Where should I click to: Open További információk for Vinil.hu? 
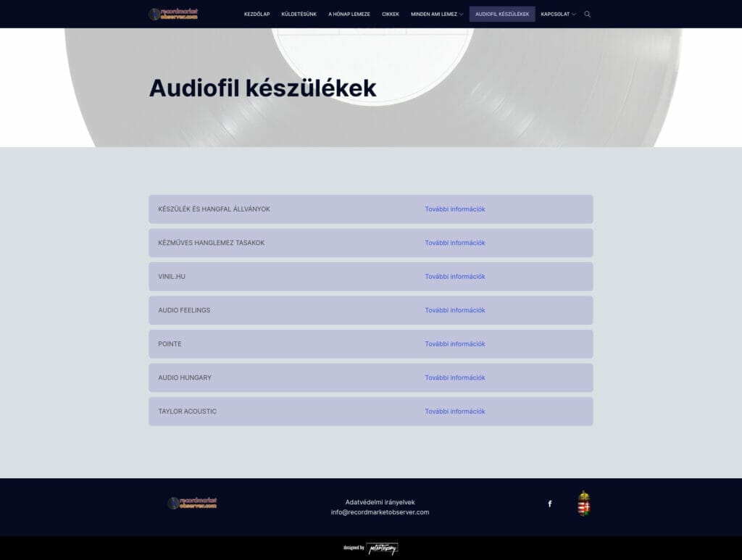[x=454, y=276]
